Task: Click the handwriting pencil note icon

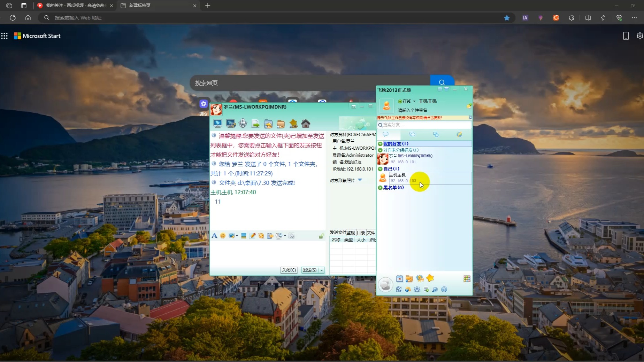Action: coord(252,236)
